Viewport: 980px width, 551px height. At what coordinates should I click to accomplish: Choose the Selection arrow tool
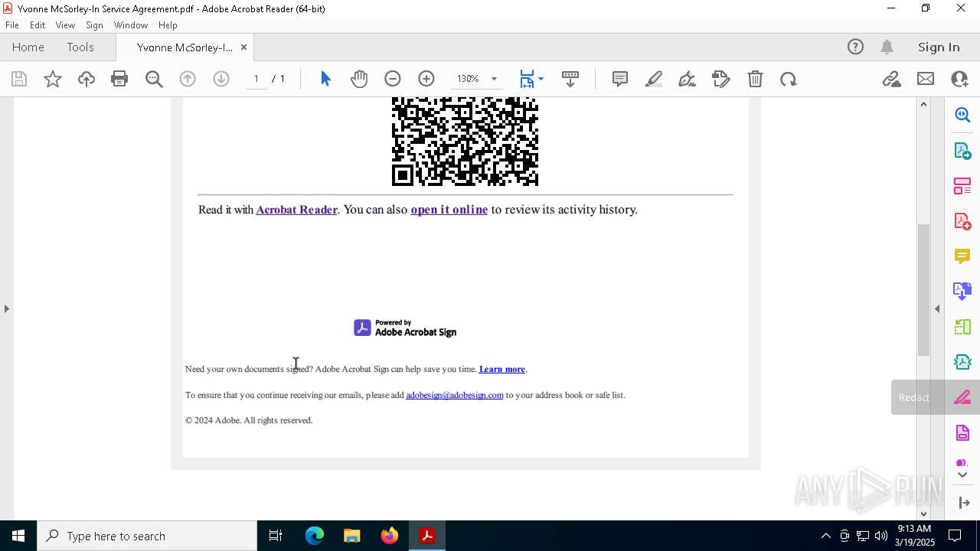coord(325,79)
